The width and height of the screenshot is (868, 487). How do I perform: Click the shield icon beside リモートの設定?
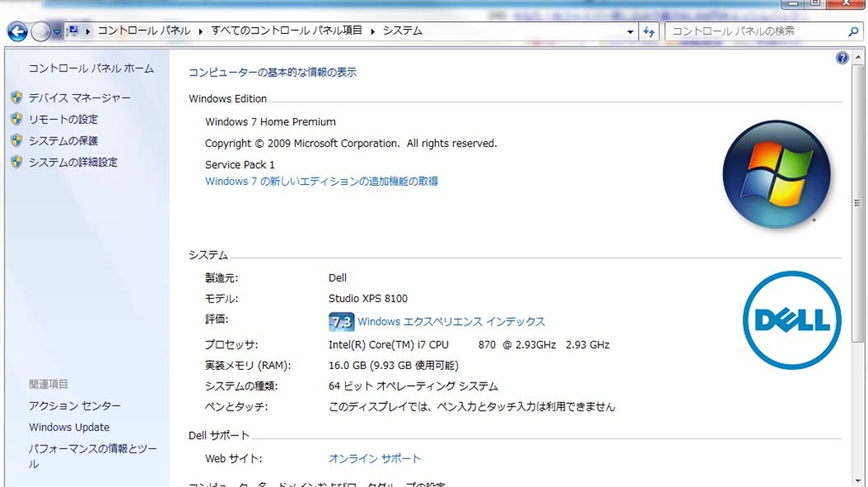[x=17, y=119]
